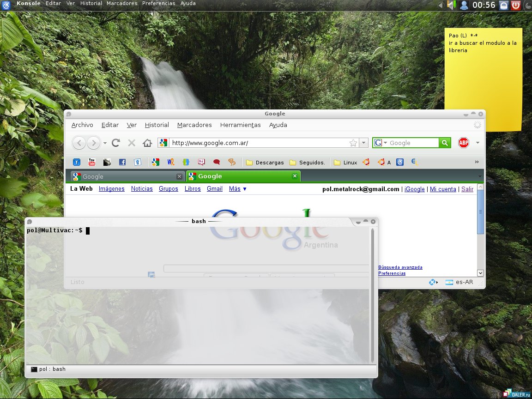Click the Stop loading X button
This screenshot has width=532, height=399.
tap(131, 143)
